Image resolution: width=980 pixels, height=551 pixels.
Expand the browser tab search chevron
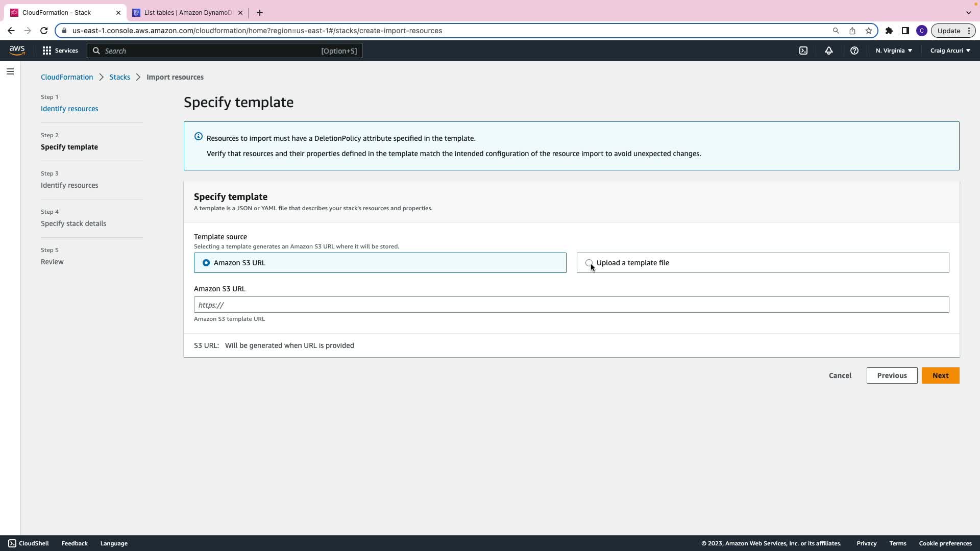coord(968,12)
